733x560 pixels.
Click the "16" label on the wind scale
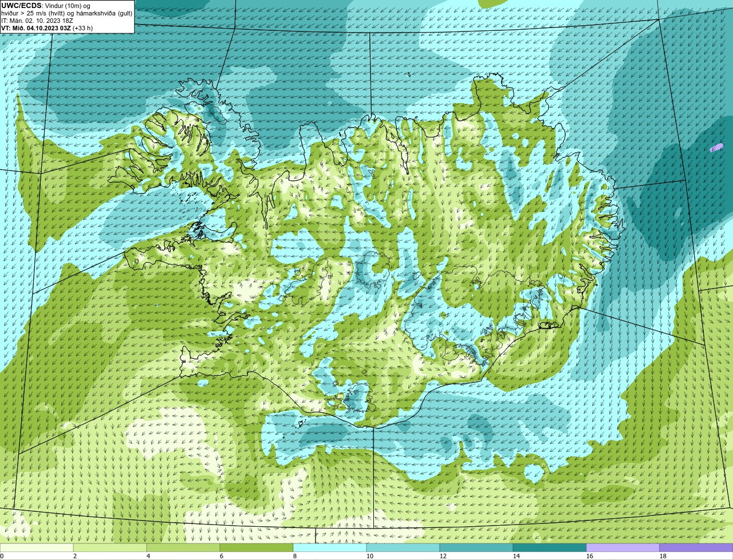point(590,556)
